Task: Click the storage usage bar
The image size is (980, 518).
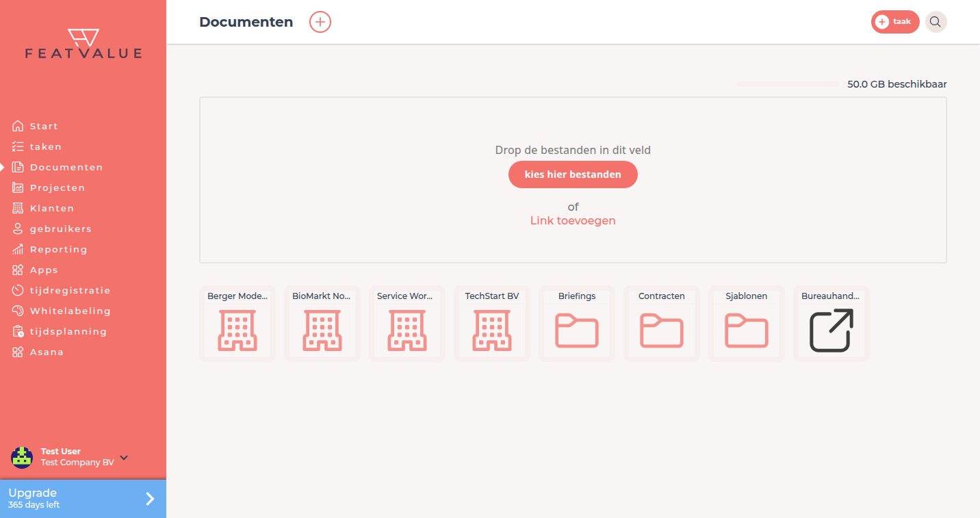Action: point(787,84)
